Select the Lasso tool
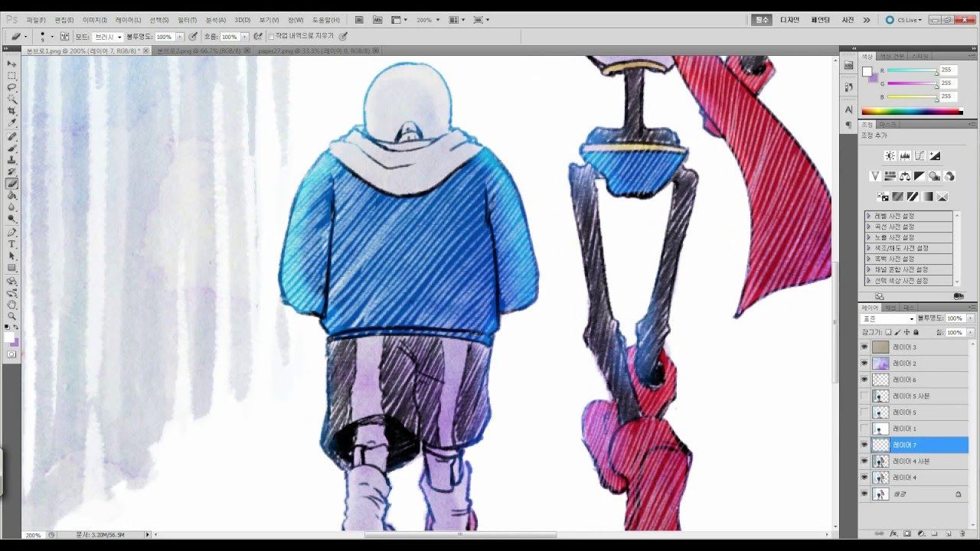 pyautogui.click(x=12, y=87)
